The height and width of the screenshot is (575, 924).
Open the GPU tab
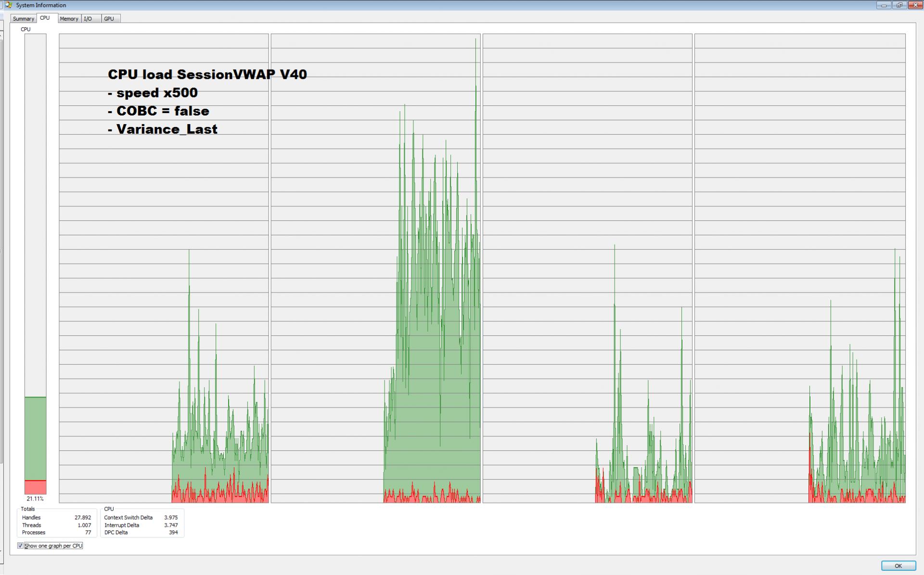(x=109, y=19)
